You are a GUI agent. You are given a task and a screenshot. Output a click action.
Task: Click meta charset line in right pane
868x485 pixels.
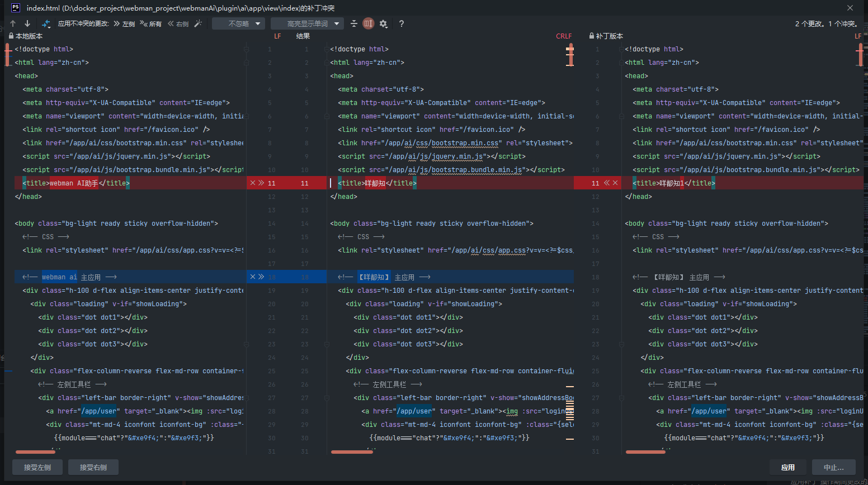click(x=676, y=89)
